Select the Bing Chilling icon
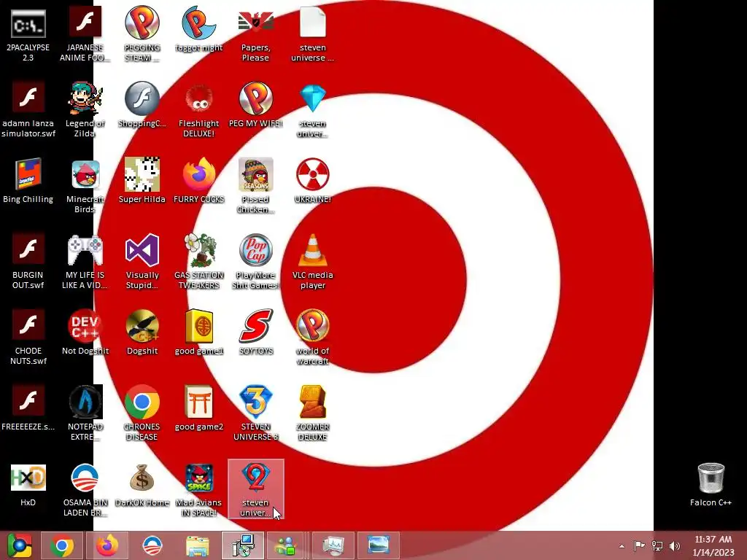This screenshot has height=560, width=747. click(28, 181)
